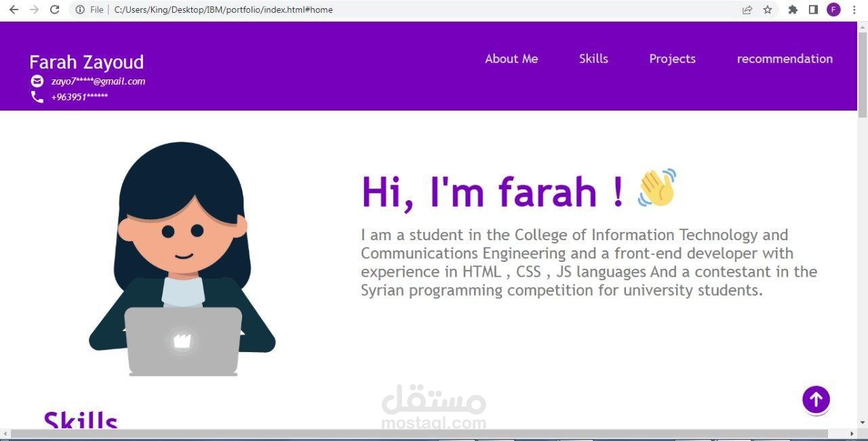Screen dimensions: 868x441
Task: Click the zayo7*****@gmail.com email text
Action: [x=98, y=81]
